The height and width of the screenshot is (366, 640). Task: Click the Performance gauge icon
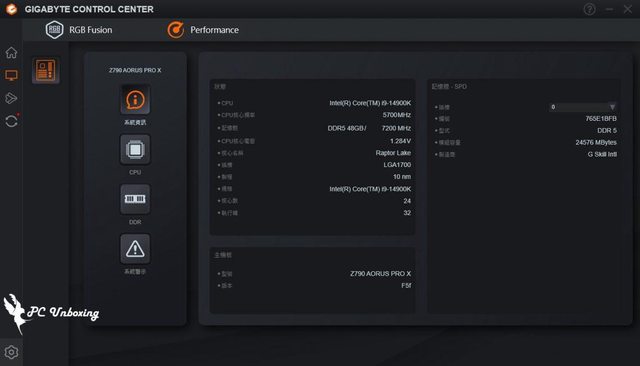click(176, 30)
